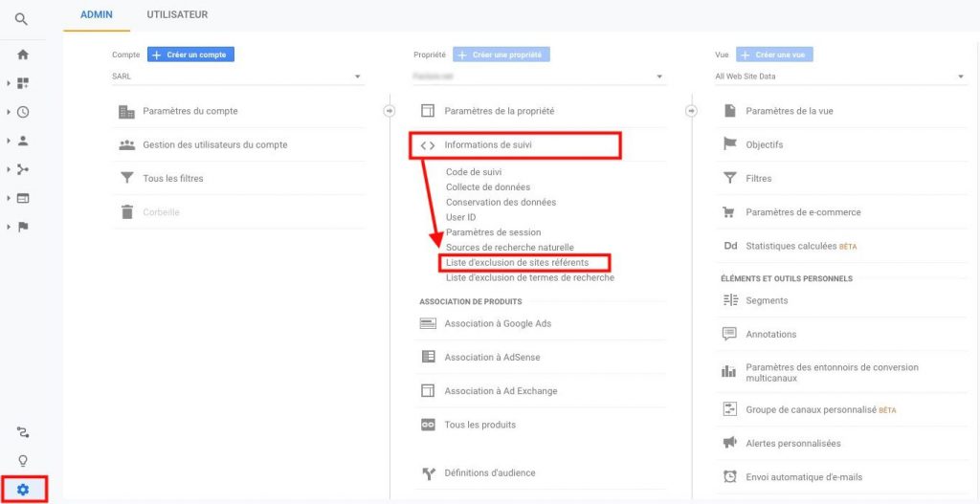Open the Home icon in left sidebar
This screenshot has width=980, height=504.
(23, 55)
